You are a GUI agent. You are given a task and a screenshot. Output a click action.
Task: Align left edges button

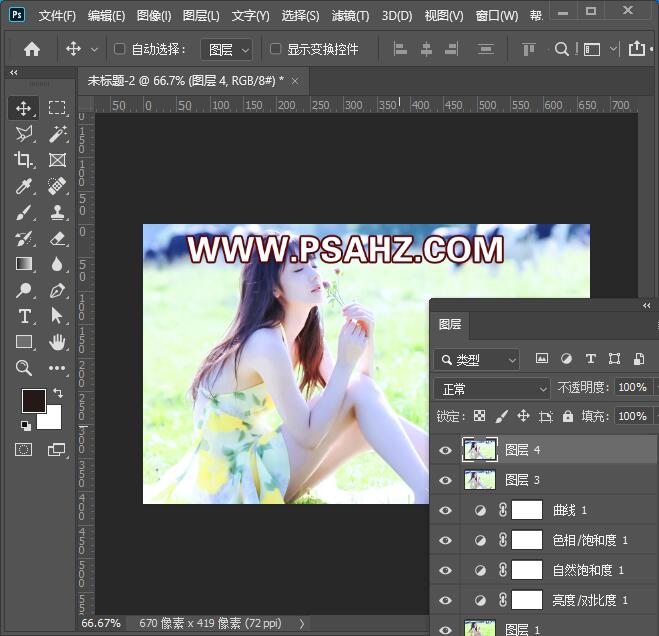click(x=400, y=49)
